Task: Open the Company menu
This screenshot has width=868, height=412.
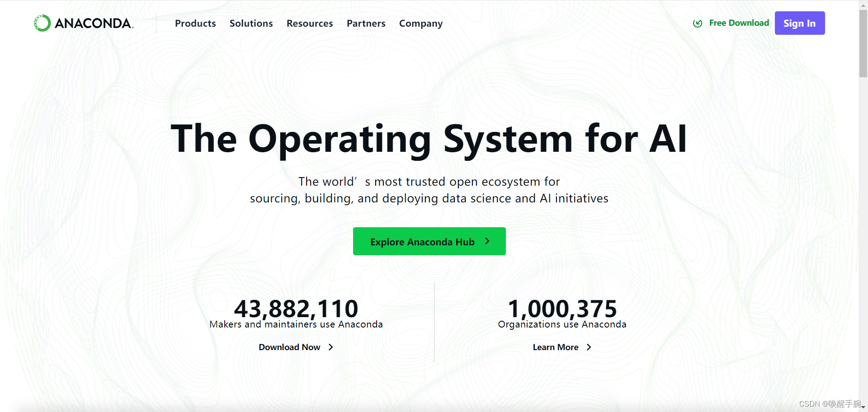Action: coord(421,23)
